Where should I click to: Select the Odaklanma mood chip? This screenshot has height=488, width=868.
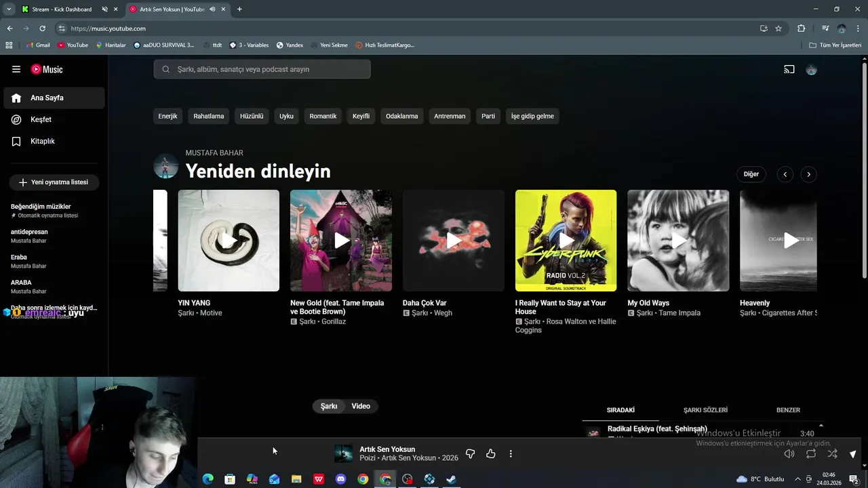tap(401, 116)
